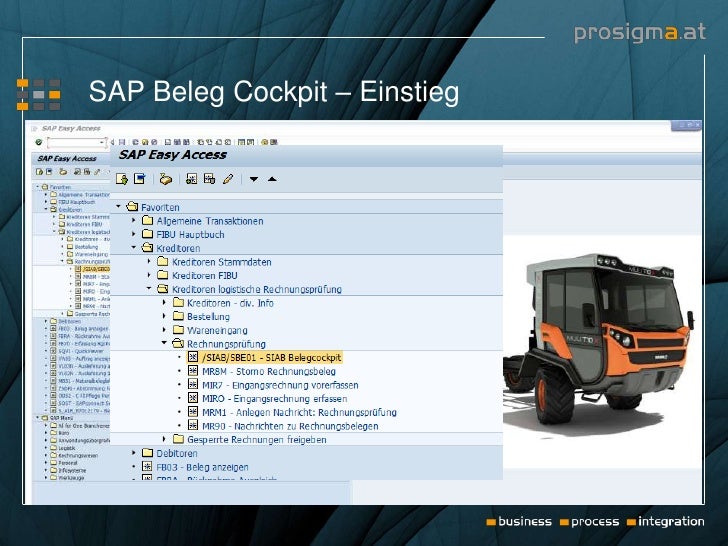Expand the Büro folder under SAP Menü

point(46,433)
